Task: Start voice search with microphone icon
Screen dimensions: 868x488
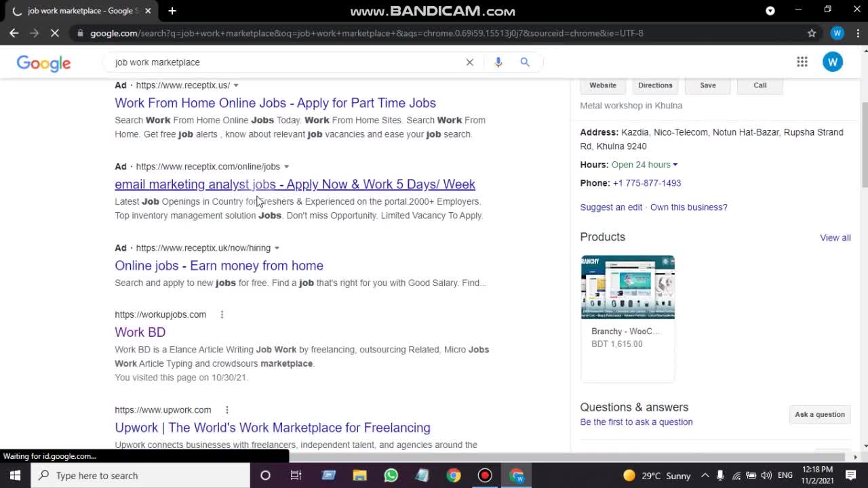Action: pyautogui.click(x=498, y=62)
